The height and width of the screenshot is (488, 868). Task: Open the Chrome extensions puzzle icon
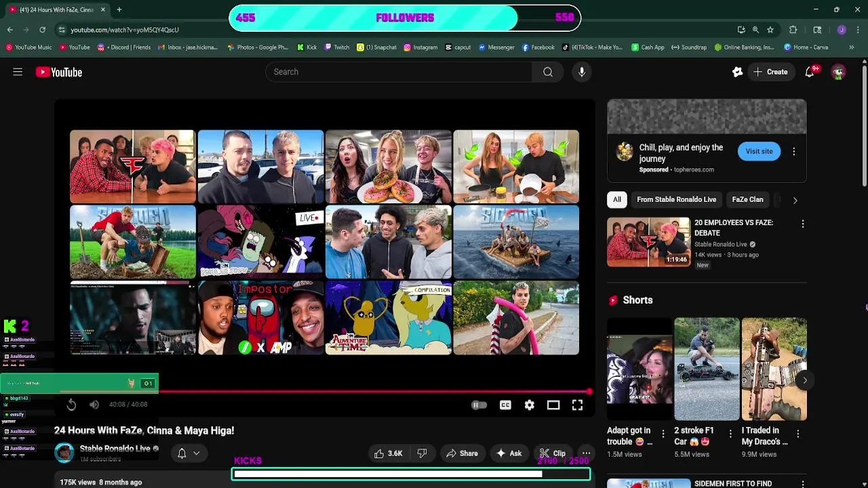pos(793,30)
